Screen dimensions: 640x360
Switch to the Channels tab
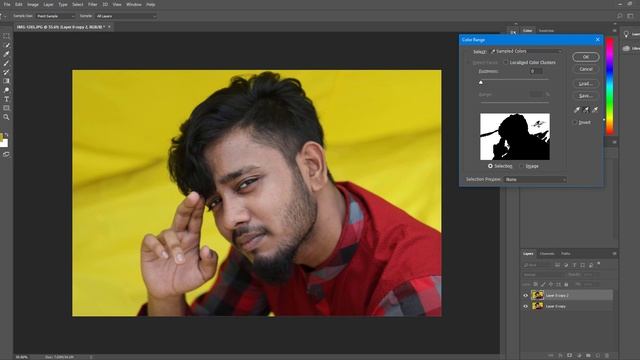pyautogui.click(x=547, y=253)
